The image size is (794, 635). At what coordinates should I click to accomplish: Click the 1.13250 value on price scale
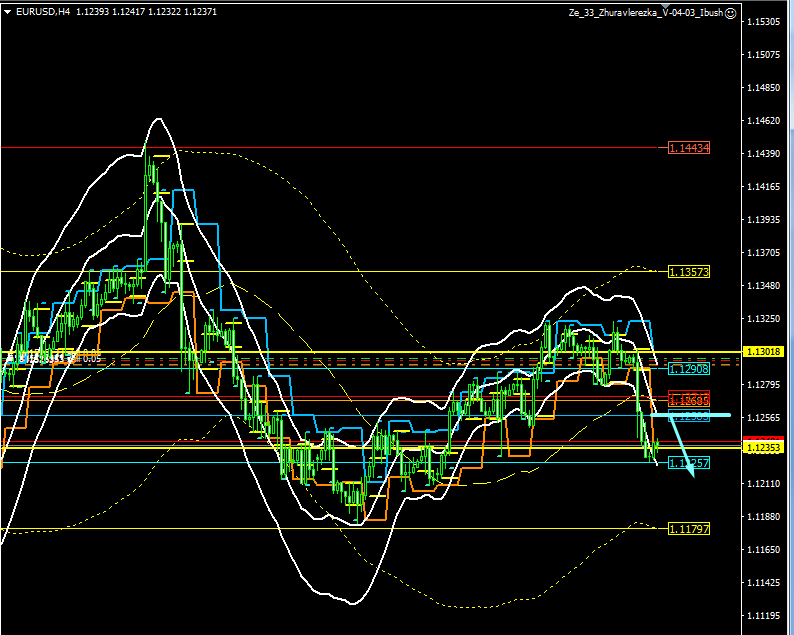[764, 319]
